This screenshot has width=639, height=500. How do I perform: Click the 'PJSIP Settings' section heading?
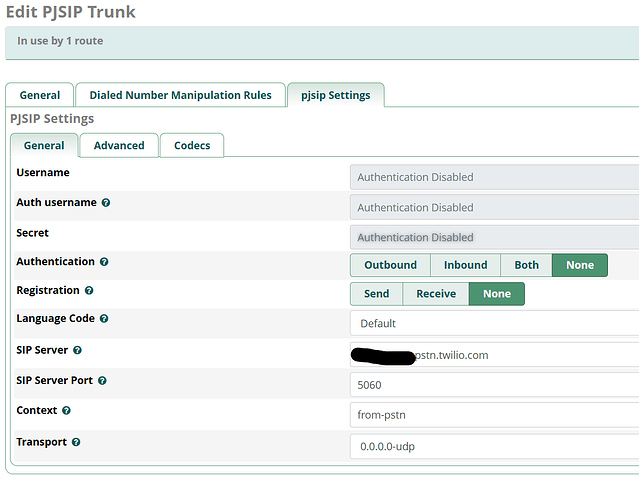tap(52, 119)
